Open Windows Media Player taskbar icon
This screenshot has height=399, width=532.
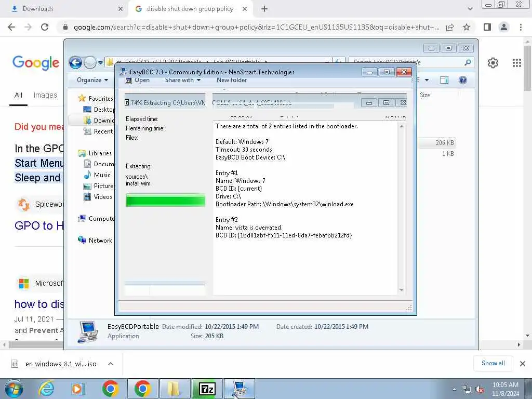pos(78,389)
